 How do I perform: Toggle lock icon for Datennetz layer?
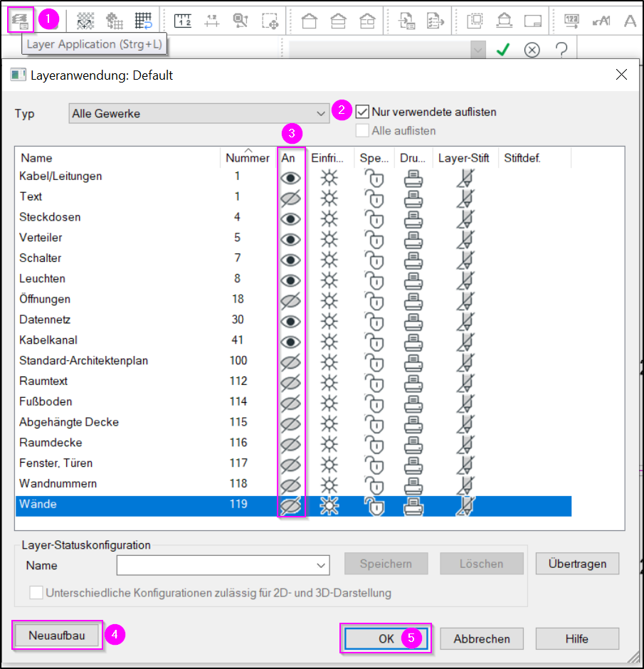(374, 321)
